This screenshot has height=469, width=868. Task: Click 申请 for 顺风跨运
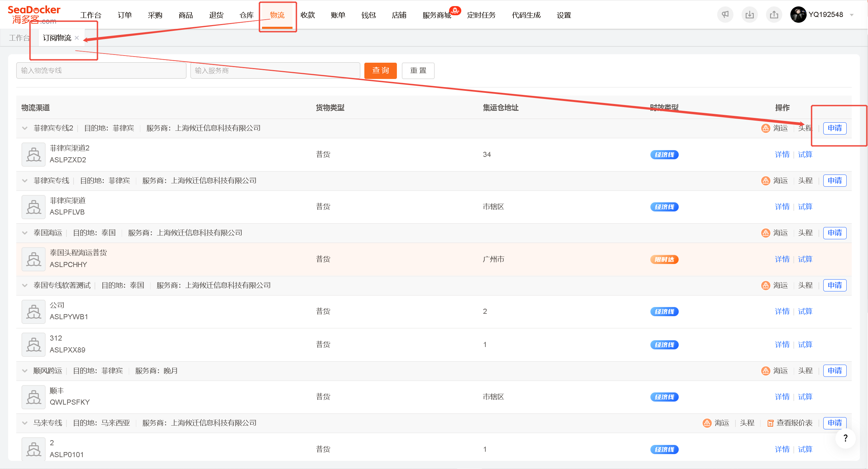[x=835, y=371]
